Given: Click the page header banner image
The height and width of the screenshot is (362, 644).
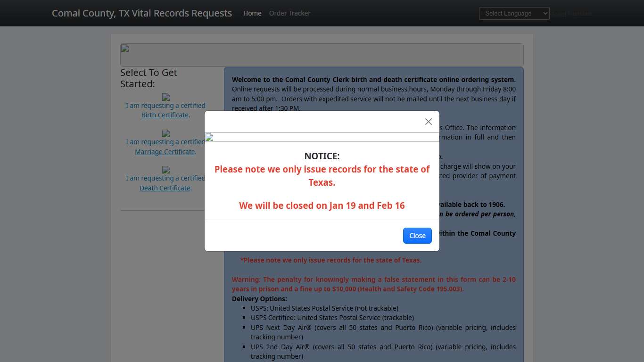Looking at the screenshot, I should click(x=322, y=55).
